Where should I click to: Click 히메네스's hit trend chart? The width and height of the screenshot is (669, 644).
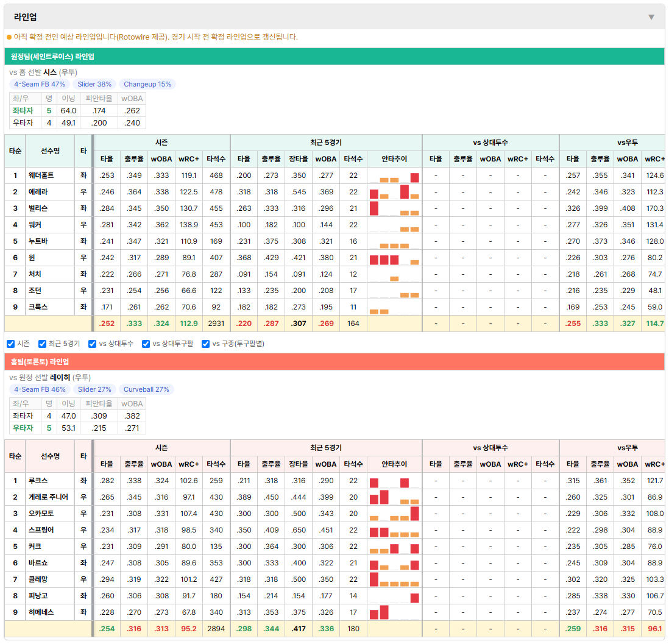tap(394, 613)
